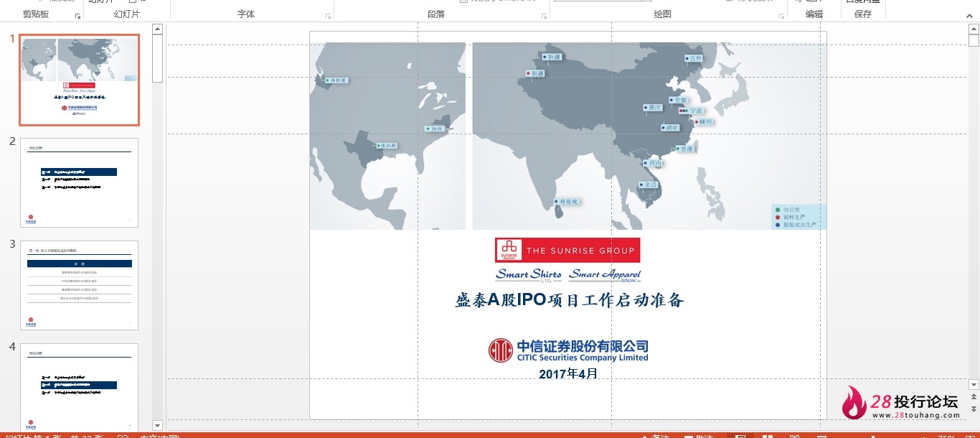
Task: Select slide 3 thumbnail in the panel
Action: click(80, 285)
